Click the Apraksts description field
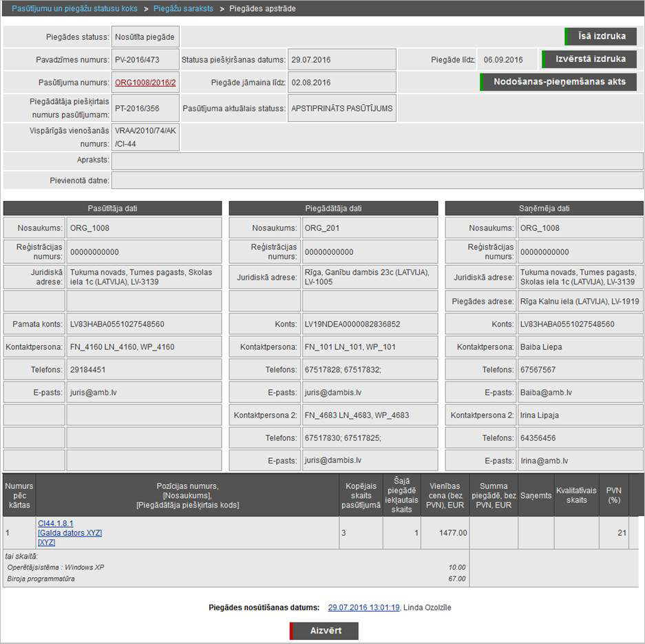This screenshot has width=645, height=644. pos(377,161)
